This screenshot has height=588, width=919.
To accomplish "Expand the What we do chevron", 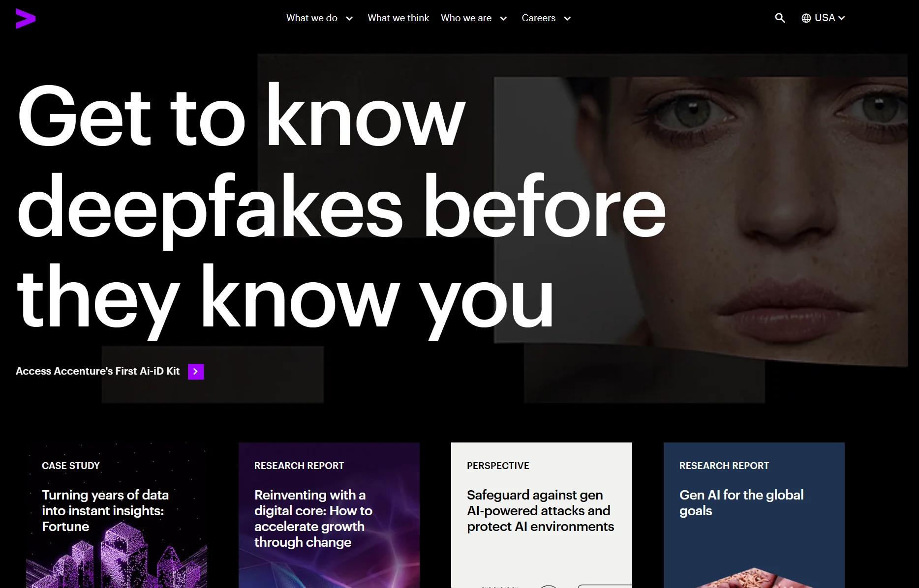I will (x=349, y=19).
